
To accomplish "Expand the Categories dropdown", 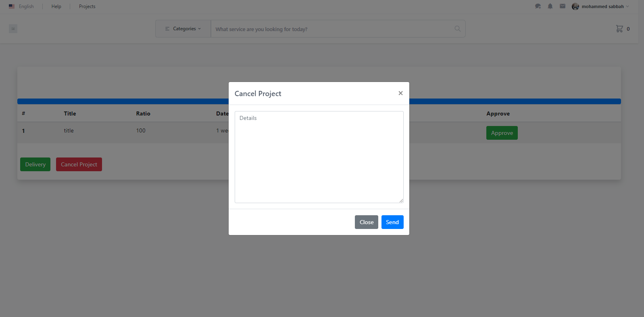I will pyautogui.click(x=183, y=29).
